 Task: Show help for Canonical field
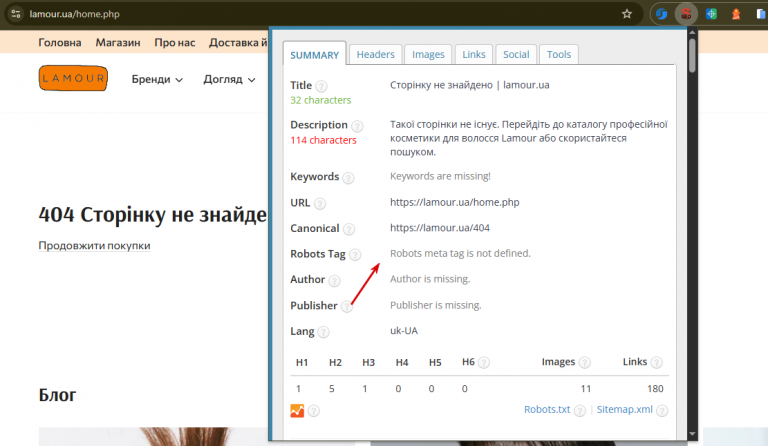[349, 229]
